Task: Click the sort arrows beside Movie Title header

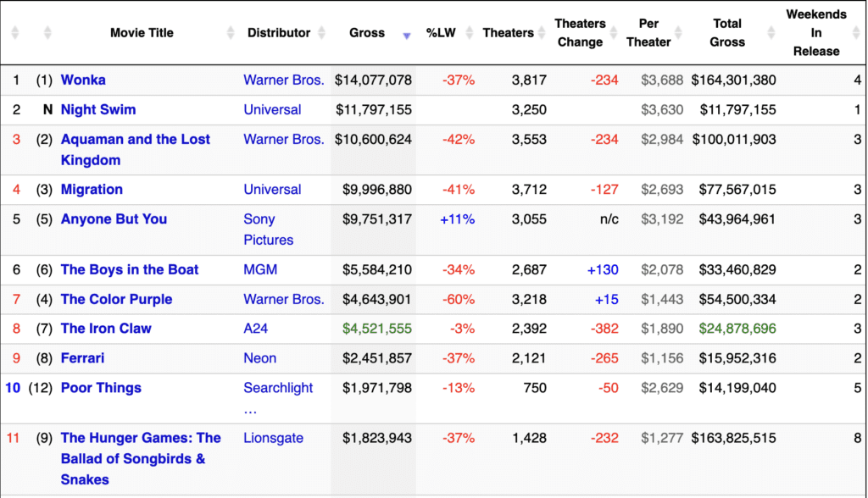Action: (231, 33)
